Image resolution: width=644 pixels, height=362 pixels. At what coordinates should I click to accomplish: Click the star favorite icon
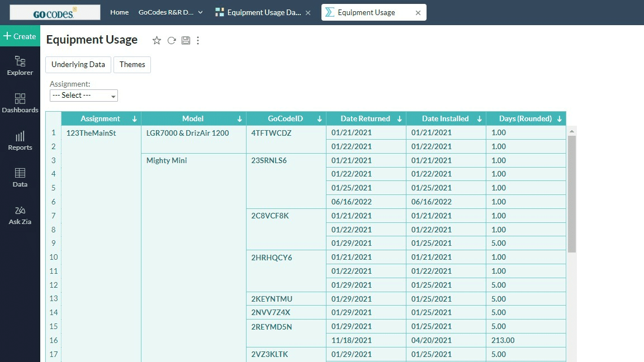tap(157, 40)
